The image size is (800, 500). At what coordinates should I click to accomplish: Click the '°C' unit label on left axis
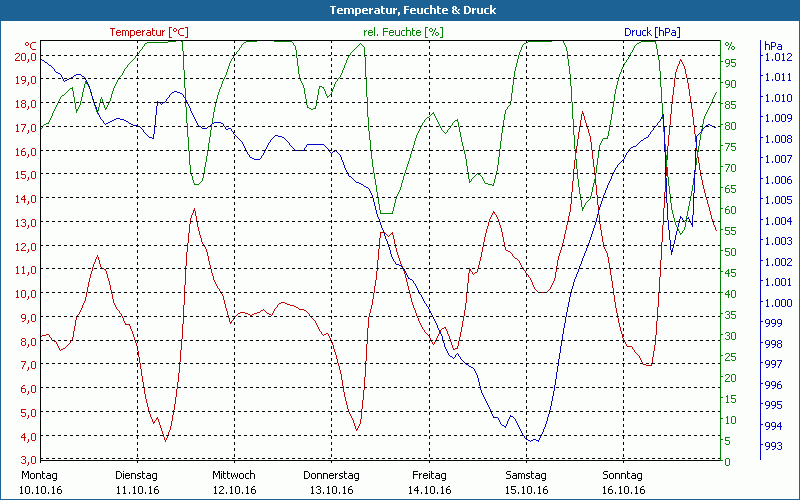point(31,46)
